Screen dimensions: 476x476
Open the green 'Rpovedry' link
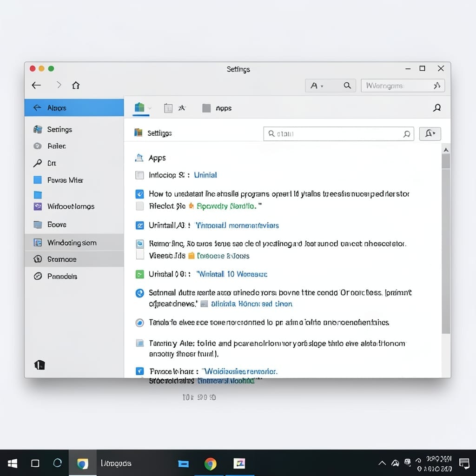(226, 206)
